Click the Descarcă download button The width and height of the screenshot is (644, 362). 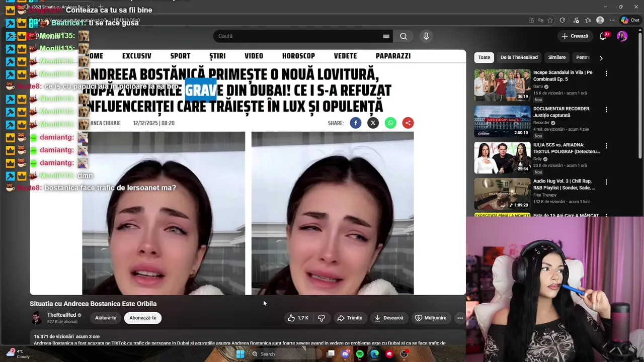pos(389,318)
